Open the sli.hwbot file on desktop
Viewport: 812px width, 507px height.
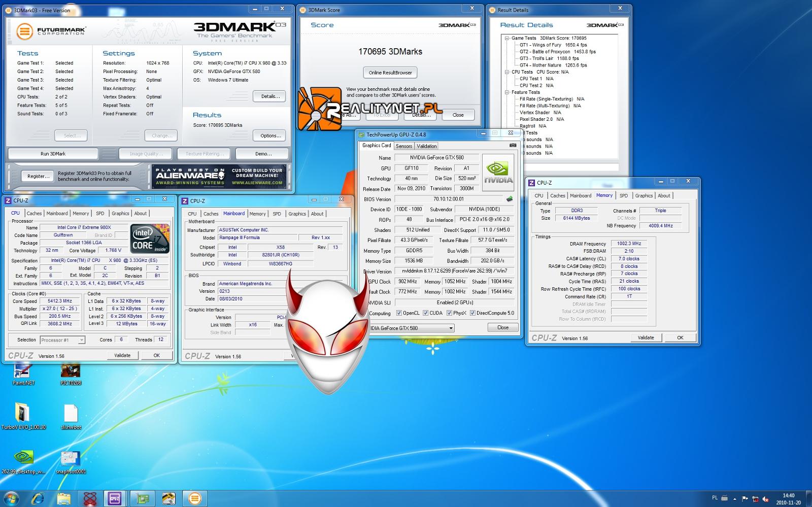click(x=71, y=417)
